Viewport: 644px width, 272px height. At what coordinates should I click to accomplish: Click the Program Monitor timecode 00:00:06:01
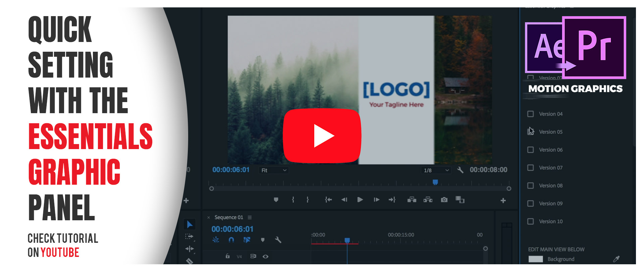click(231, 170)
